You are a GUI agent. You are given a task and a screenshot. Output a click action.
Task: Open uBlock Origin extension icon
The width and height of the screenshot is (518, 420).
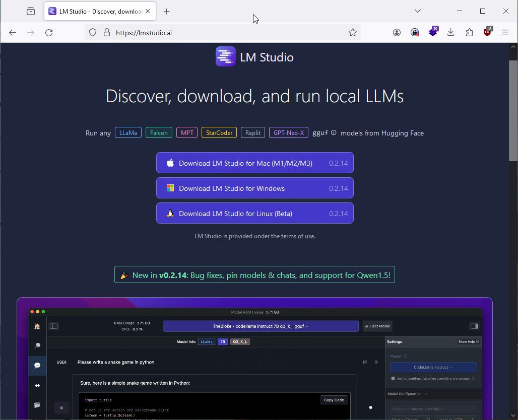(x=488, y=32)
